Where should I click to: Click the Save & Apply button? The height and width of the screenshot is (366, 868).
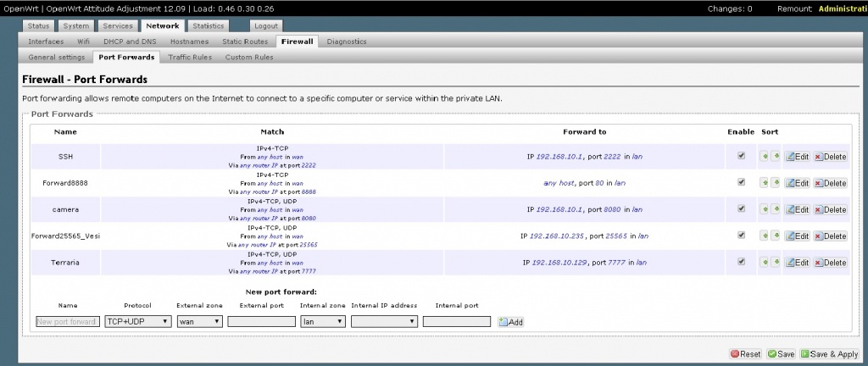(x=831, y=354)
